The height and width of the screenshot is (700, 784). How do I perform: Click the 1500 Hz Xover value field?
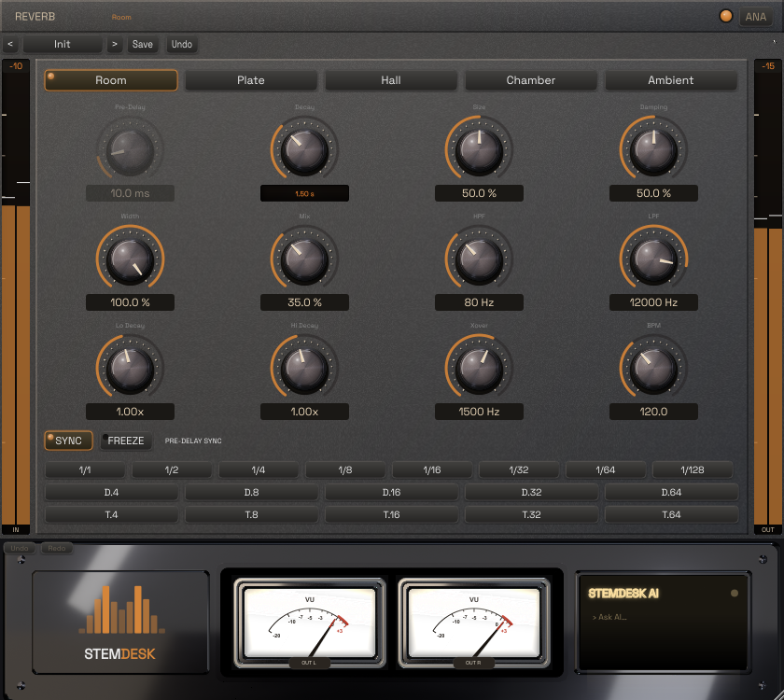point(479,412)
